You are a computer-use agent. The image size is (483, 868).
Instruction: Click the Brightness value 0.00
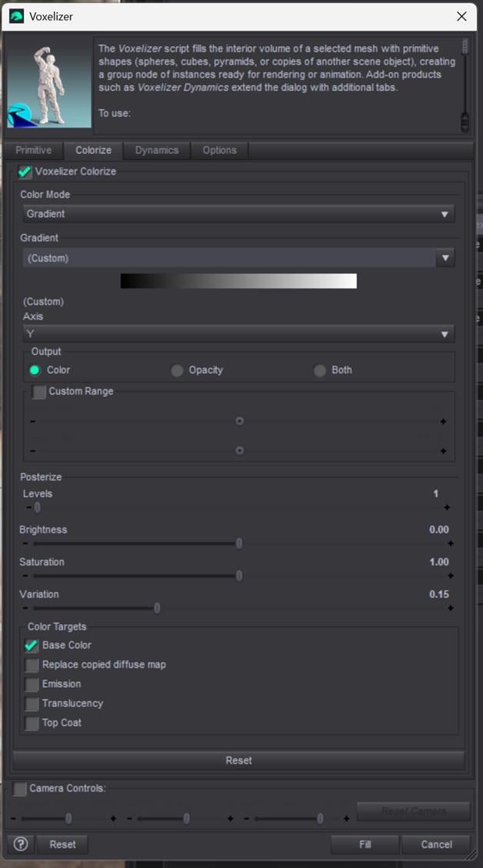click(x=438, y=529)
